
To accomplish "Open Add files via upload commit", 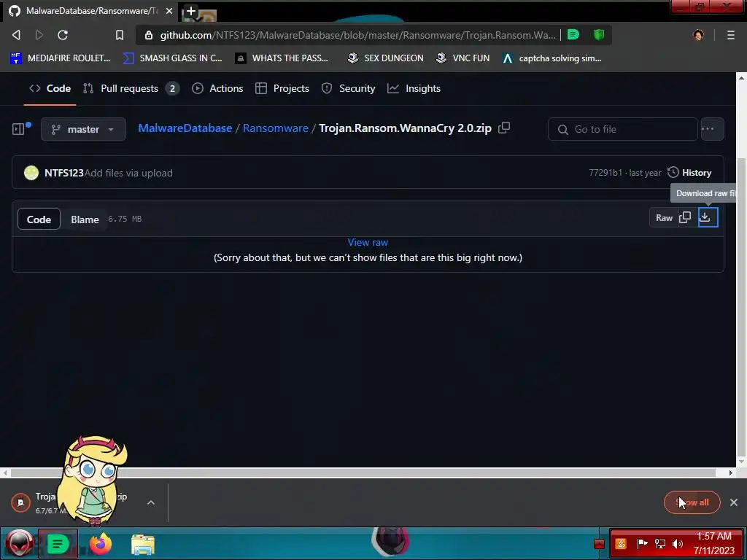I will tap(128, 173).
